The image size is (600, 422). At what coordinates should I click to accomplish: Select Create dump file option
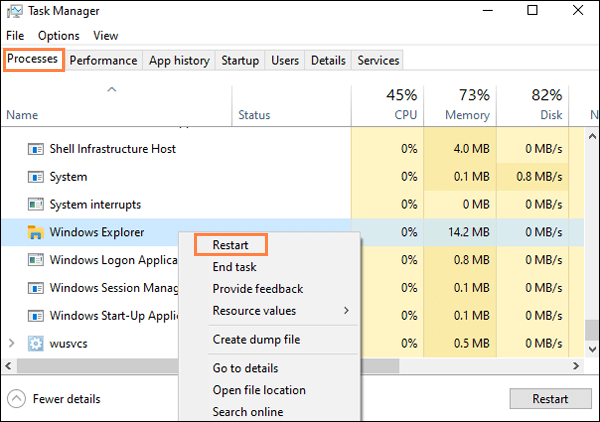click(x=256, y=339)
